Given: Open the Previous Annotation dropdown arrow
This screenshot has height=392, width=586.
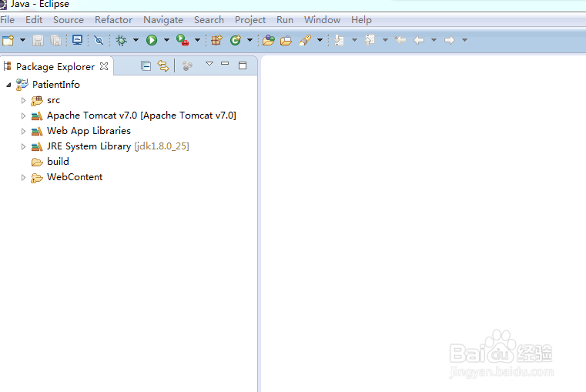Looking at the screenshot, I should 385,40.
